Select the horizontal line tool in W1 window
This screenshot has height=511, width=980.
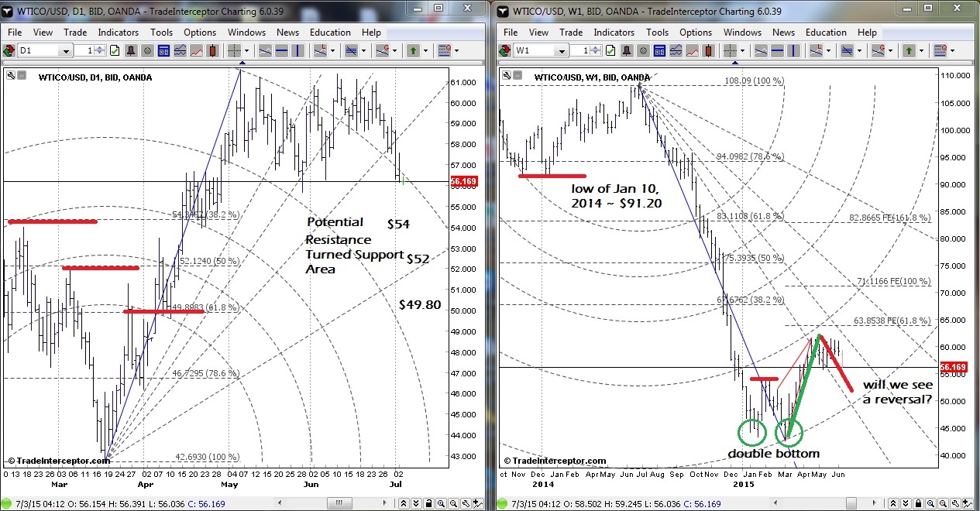pyautogui.click(x=777, y=50)
